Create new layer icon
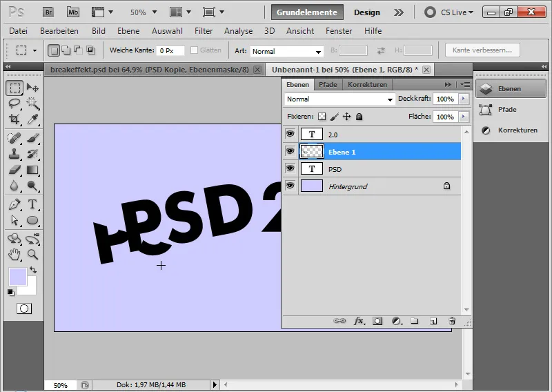Viewport: 552px width, 392px height. (x=433, y=321)
